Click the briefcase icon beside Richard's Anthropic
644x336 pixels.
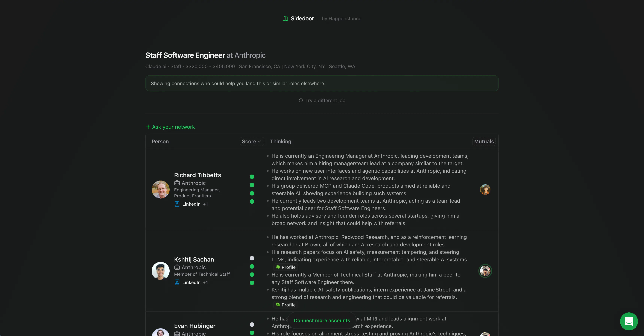pyautogui.click(x=177, y=183)
